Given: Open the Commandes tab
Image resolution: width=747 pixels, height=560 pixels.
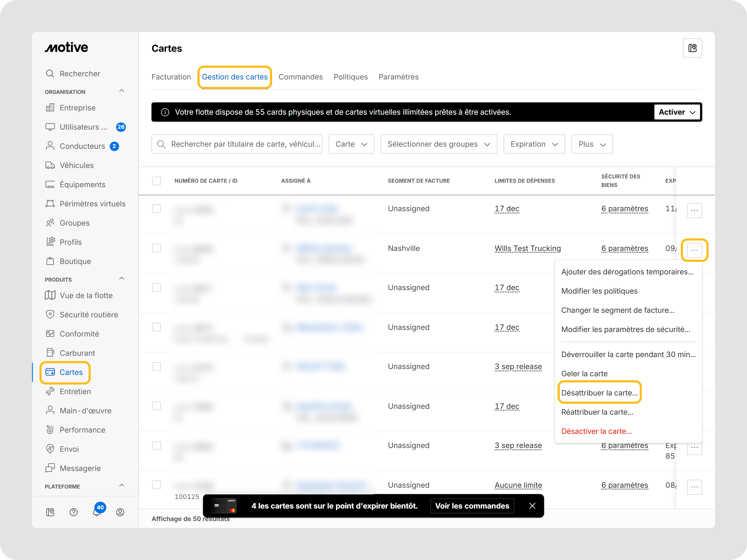Looking at the screenshot, I should 301,77.
